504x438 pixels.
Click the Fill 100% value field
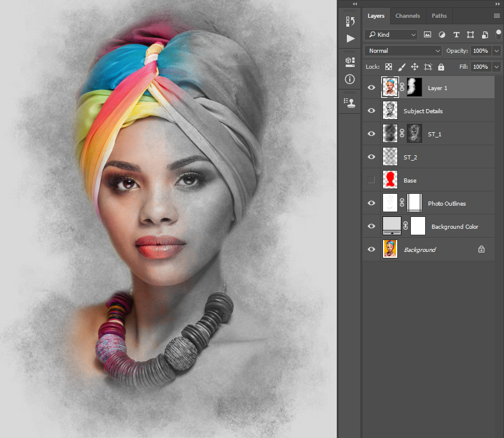480,67
